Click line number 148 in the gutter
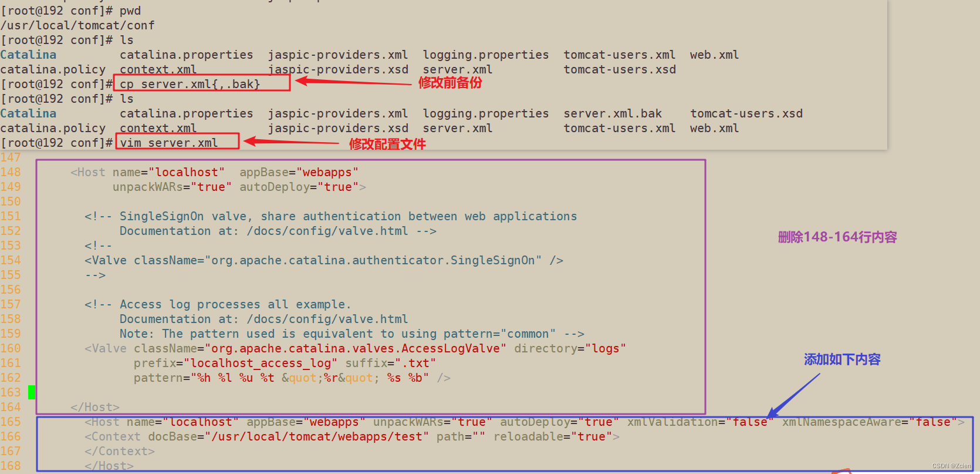The width and height of the screenshot is (980, 474). pos(11,172)
